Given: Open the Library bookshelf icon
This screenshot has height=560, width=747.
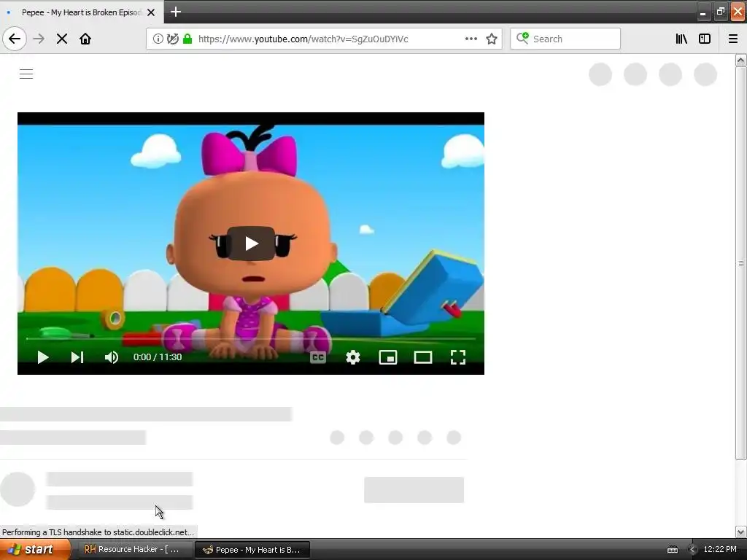Looking at the screenshot, I should click(681, 39).
